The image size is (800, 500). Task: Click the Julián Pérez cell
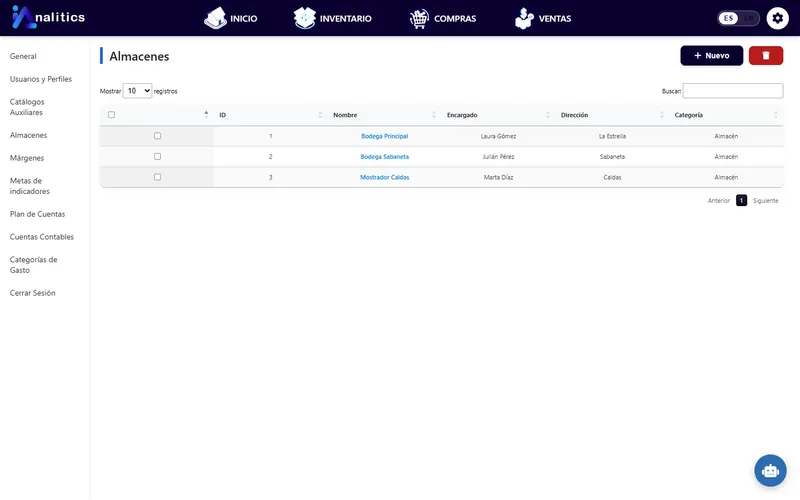(x=498, y=157)
